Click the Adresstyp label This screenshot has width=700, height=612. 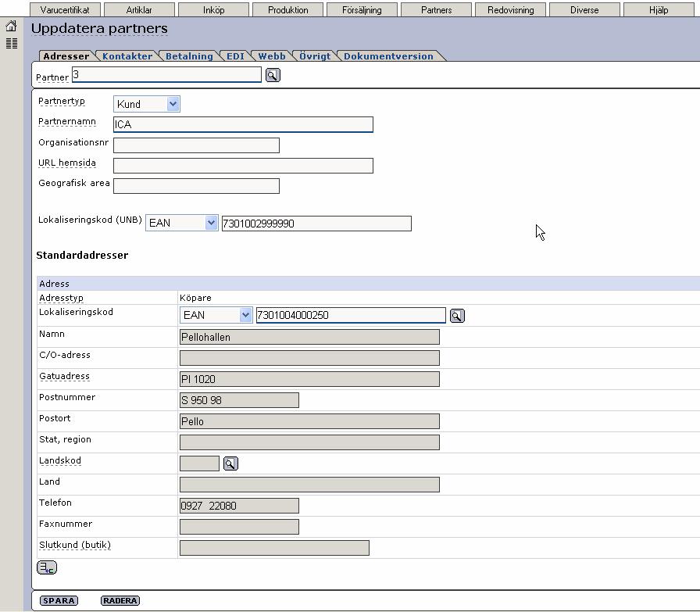[61, 298]
